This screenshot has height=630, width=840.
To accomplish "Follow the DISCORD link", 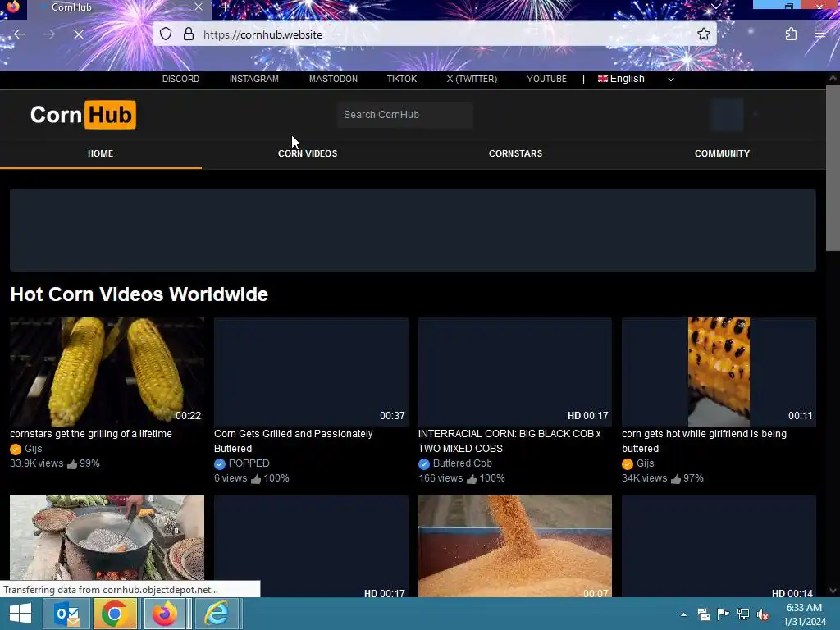I will [180, 79].
